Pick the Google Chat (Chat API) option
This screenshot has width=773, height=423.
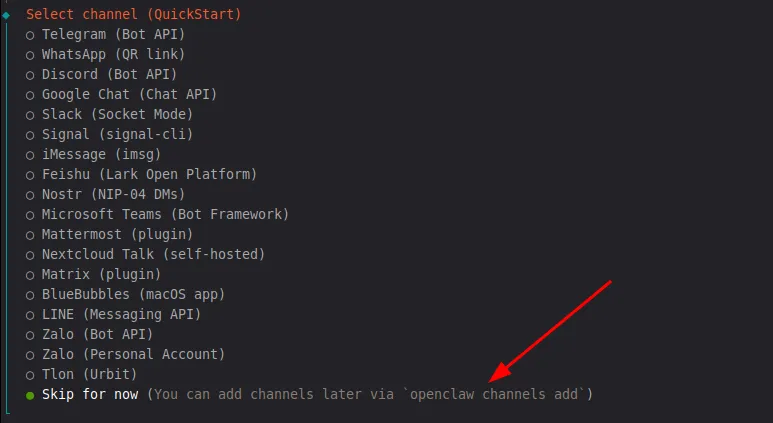point(129,94)
